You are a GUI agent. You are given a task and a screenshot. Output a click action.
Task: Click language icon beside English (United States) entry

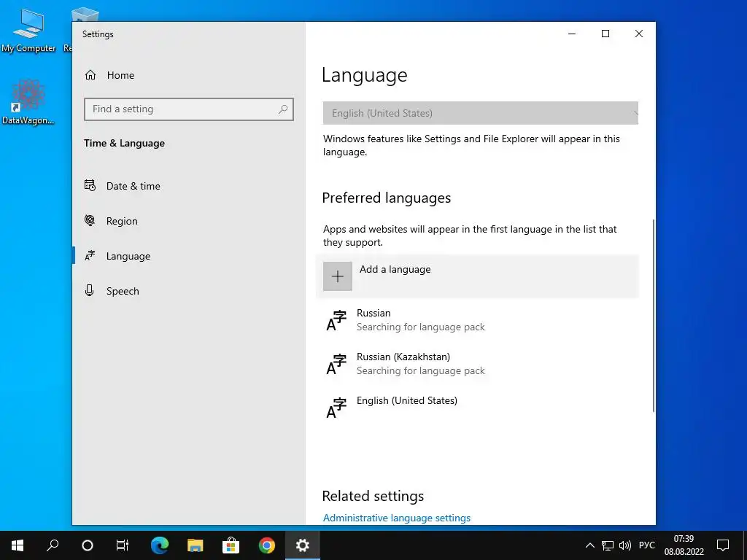tap(336, 408)
